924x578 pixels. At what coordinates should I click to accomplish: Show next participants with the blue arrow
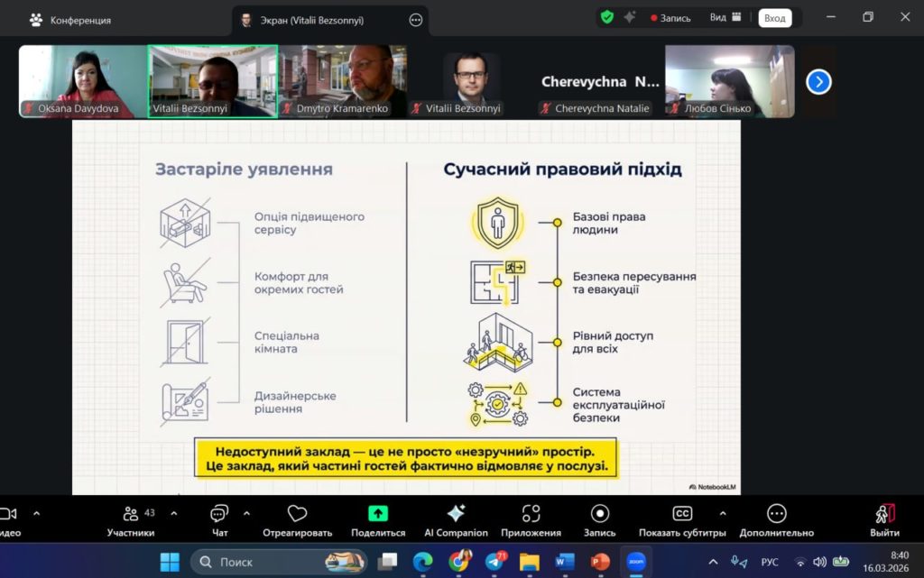(x=818, y=82)
